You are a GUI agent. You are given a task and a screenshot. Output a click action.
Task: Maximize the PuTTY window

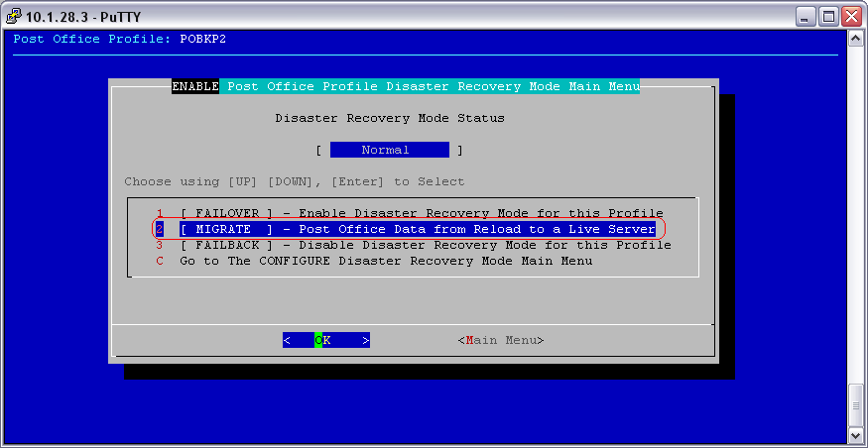[828, 18]
